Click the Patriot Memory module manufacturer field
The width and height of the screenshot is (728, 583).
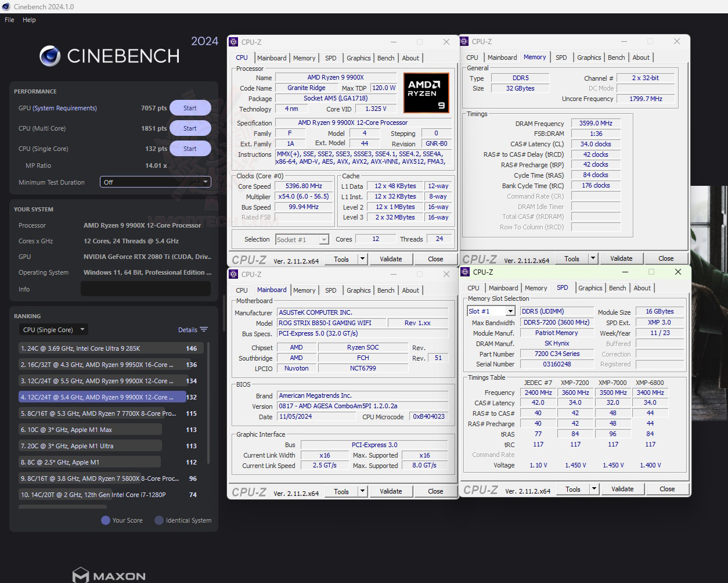coord(557,333)
